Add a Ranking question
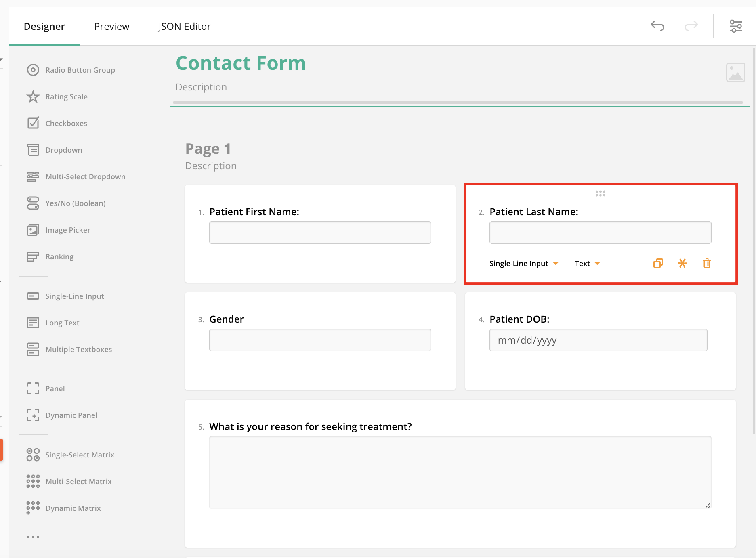This screenshot has width=756, height=558. (x=59, y=256)
